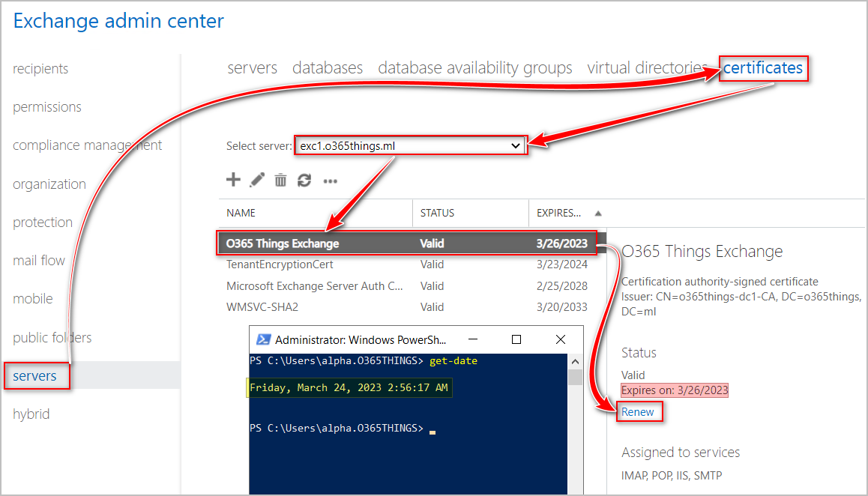Switch to database availability groups tab
The height and width of the screenshot is (496, 868).
[475, 68]
